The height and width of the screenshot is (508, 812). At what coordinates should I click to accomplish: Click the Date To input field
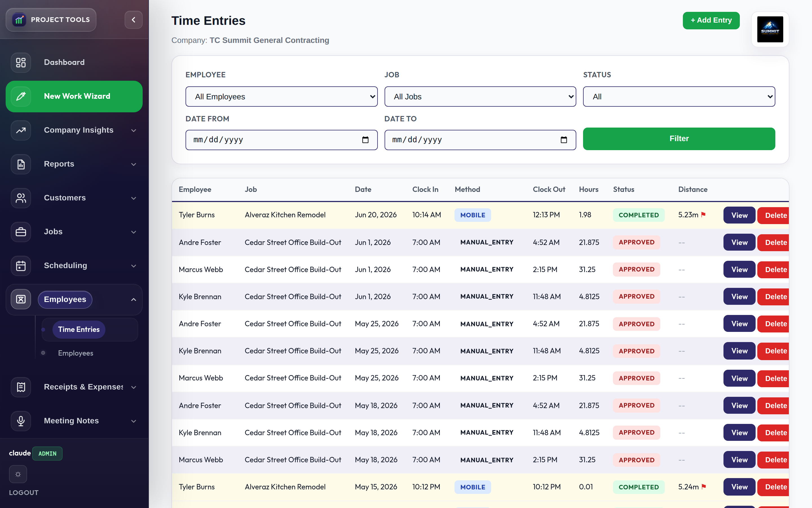480,140
